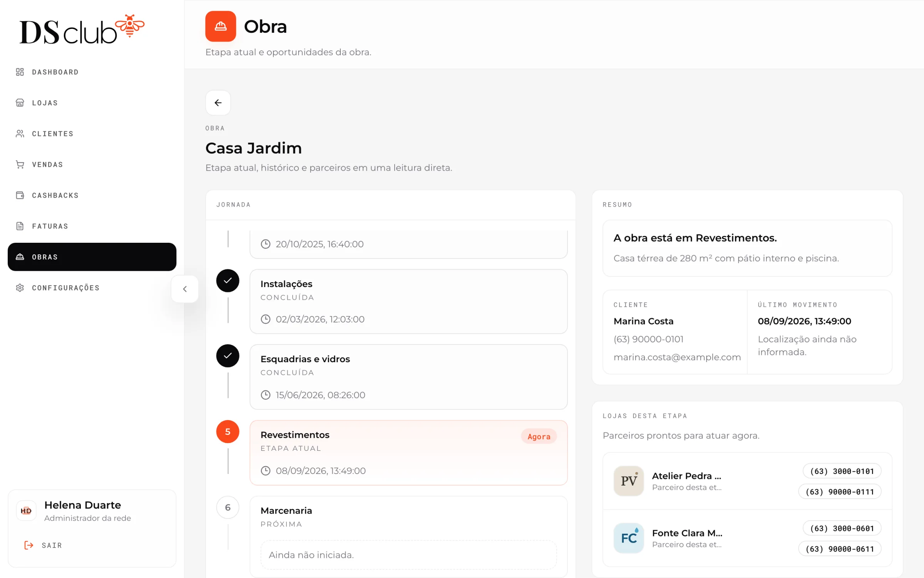Click client name Marina Costa

[x=644, y=321]
